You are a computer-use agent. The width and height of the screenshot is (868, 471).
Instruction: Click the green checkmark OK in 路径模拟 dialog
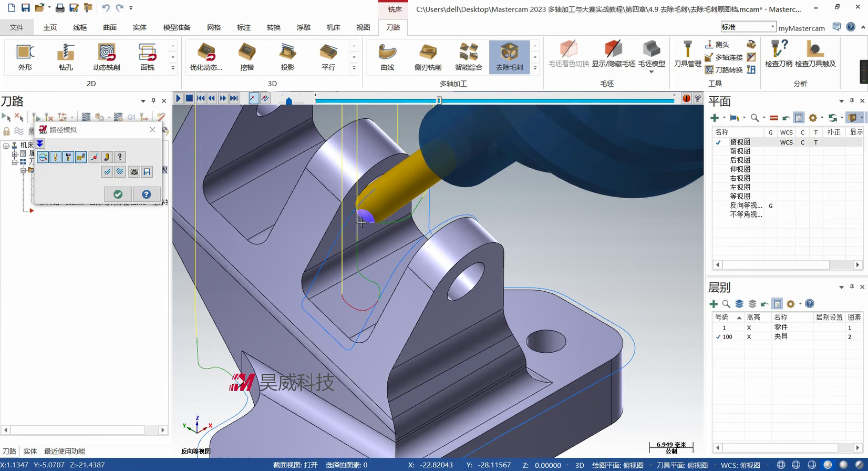[x=118, y=194]
